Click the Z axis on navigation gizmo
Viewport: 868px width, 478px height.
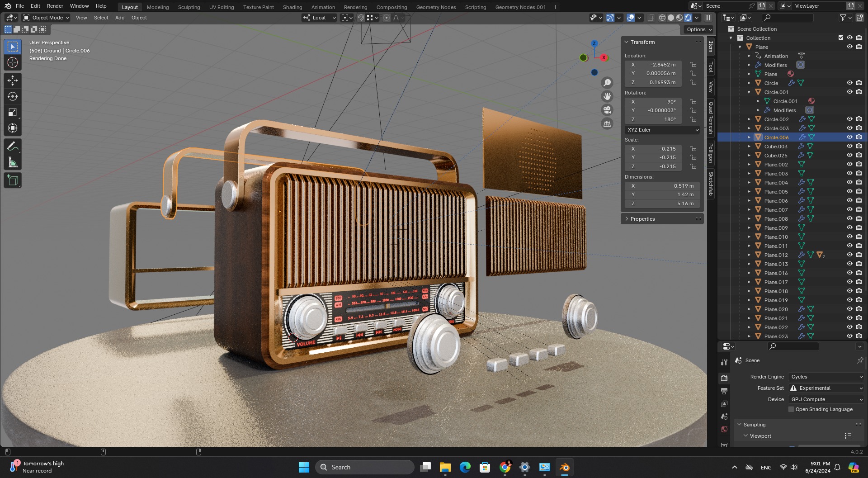594,43
